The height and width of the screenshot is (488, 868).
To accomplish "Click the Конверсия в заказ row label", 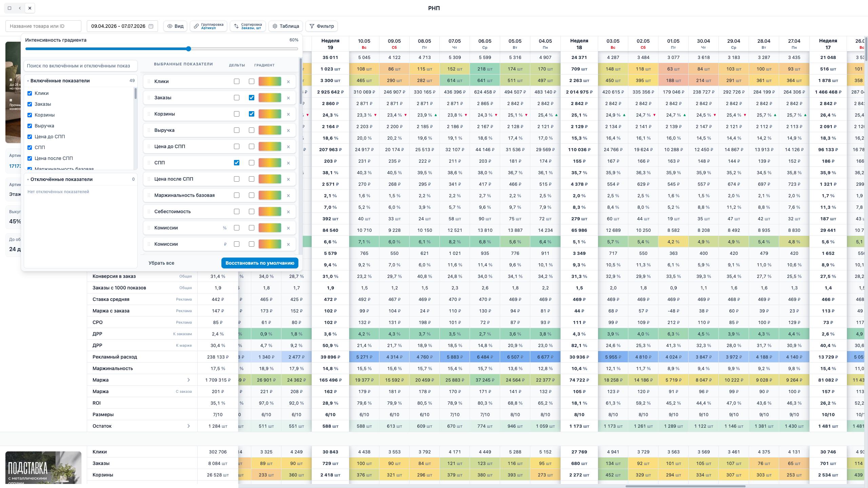I will [x=114, y=276].
